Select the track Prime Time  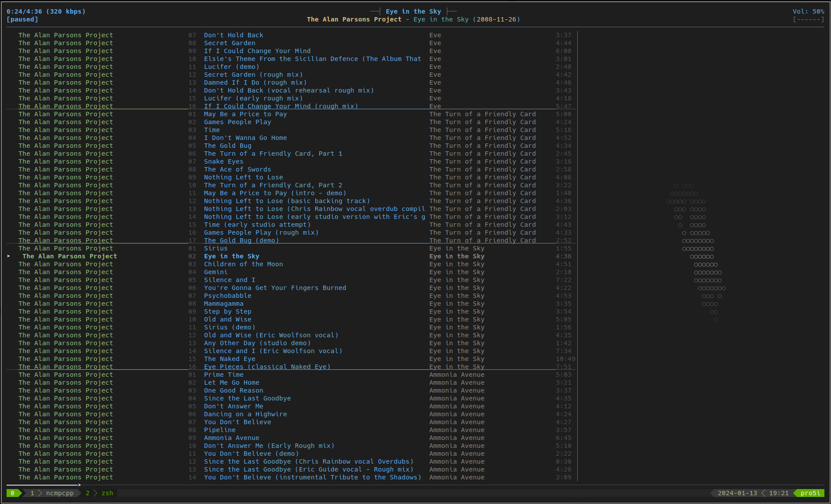(223, 375)
